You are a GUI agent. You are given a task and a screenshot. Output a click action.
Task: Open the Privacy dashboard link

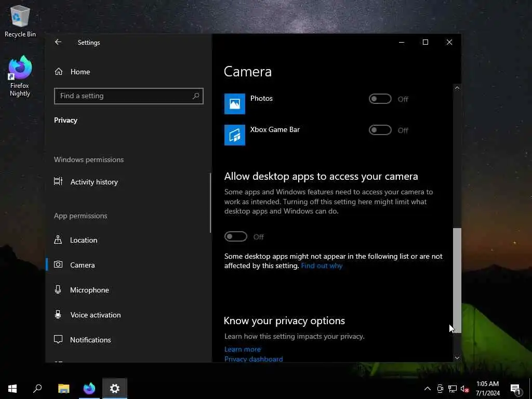point(254,359)
